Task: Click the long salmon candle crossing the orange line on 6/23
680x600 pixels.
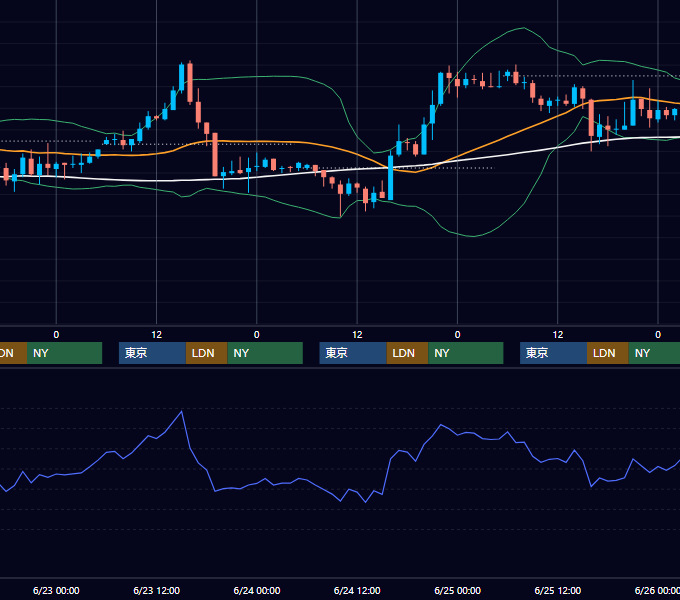Action: click(215, 154)
